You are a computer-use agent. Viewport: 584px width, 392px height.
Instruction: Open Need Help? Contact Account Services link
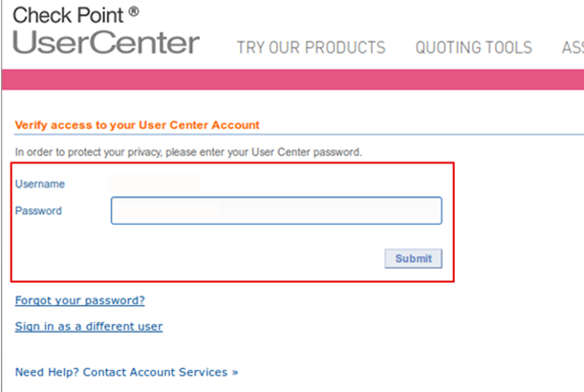click(x=126, y=372)
